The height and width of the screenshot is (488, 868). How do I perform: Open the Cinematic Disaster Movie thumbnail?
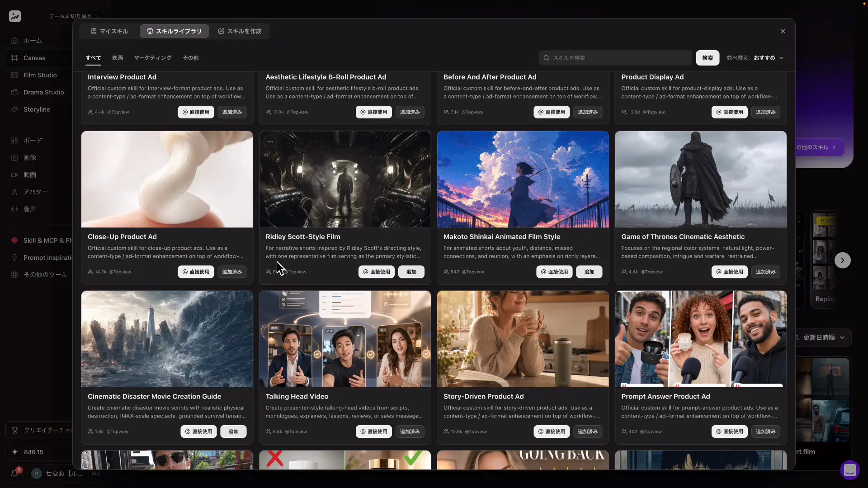point(167,339)
